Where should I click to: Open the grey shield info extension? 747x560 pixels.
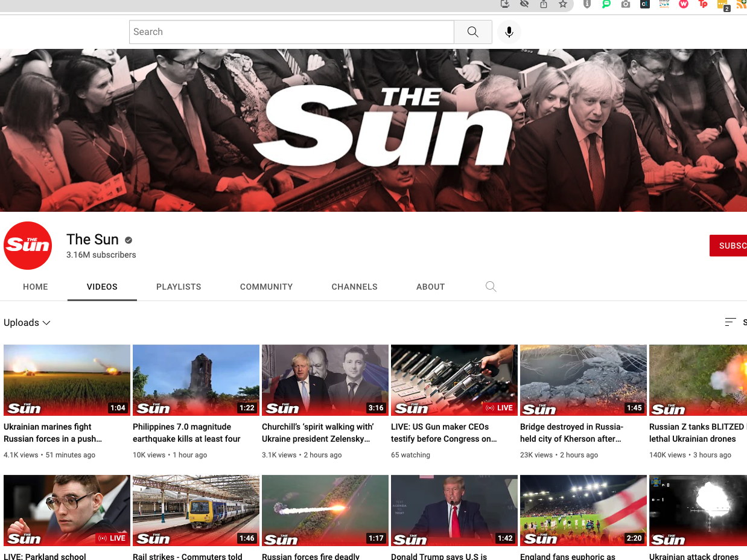click(x=587, y=4)
